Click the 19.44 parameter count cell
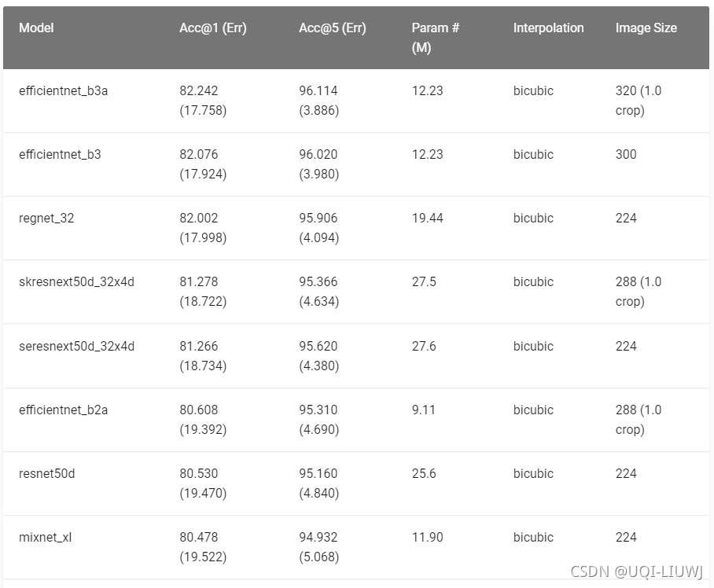 click(427, 218)
